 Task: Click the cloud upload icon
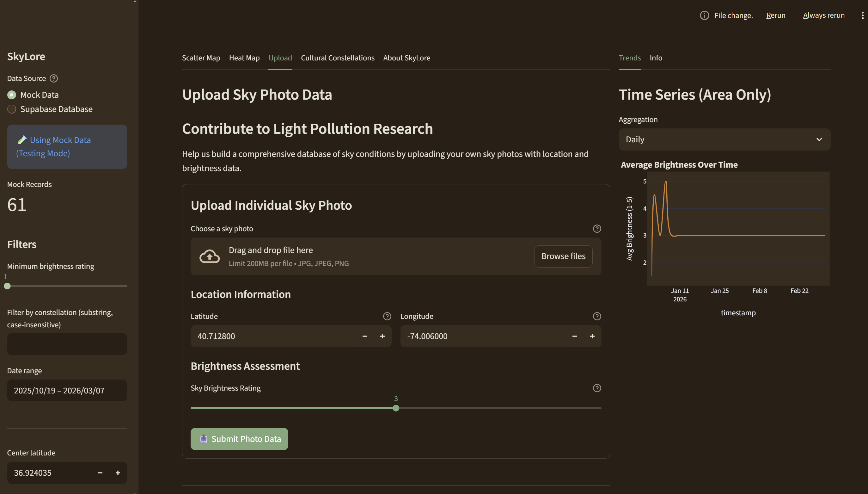209,256
